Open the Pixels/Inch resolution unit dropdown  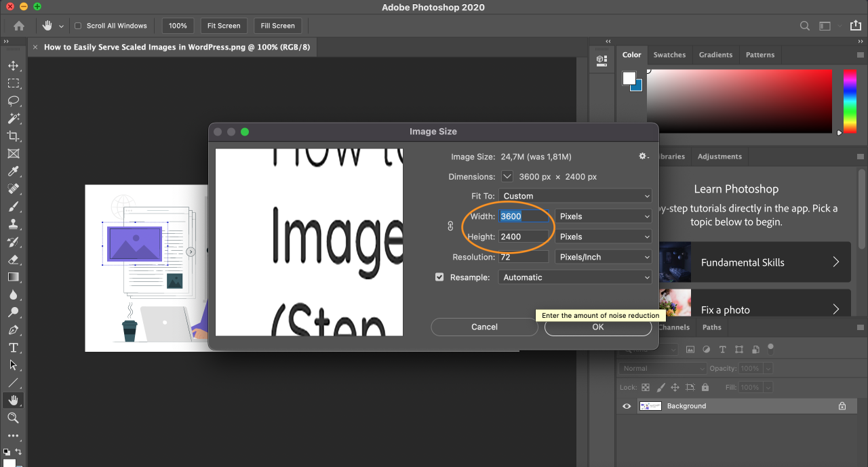tap(603, 256)
